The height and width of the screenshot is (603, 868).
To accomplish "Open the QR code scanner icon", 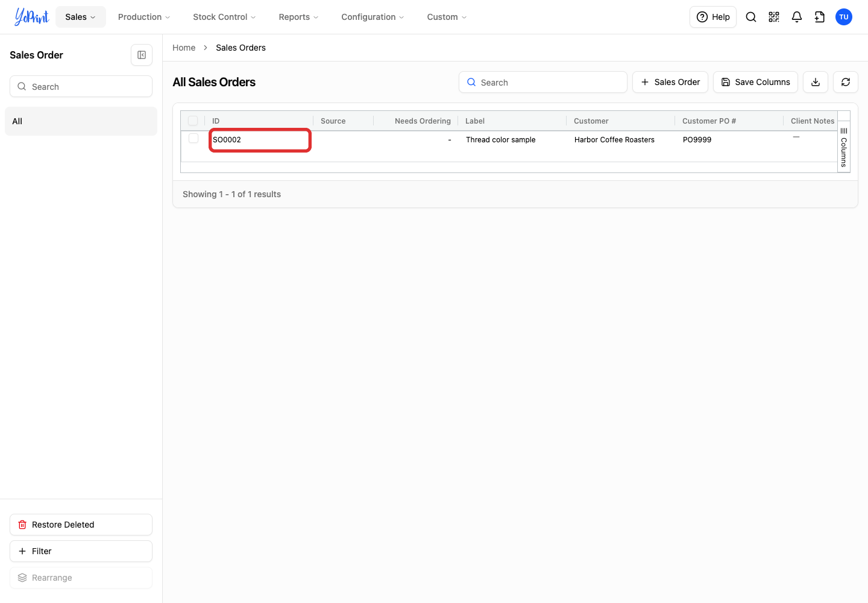I will click(774, 17).
